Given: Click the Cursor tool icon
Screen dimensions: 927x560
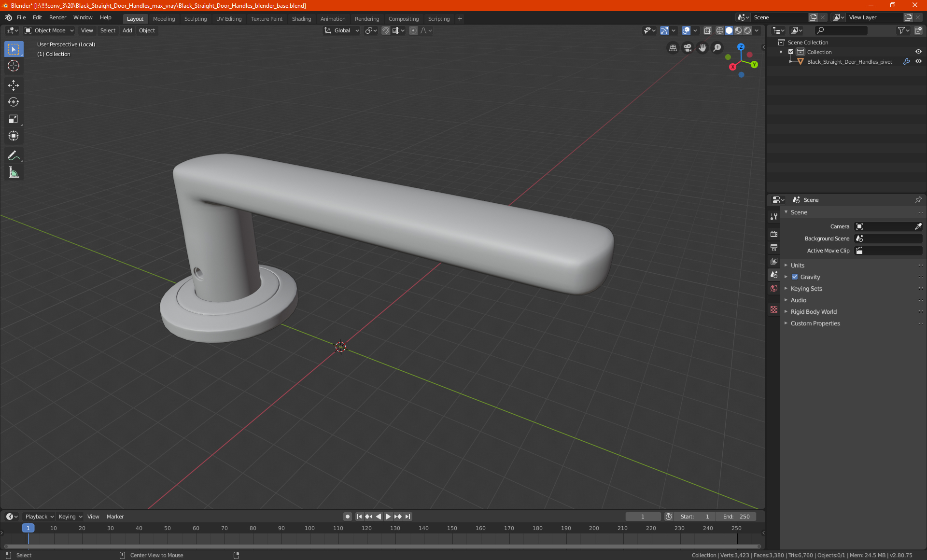Looking at the screenshot, I should coord(14,66).
